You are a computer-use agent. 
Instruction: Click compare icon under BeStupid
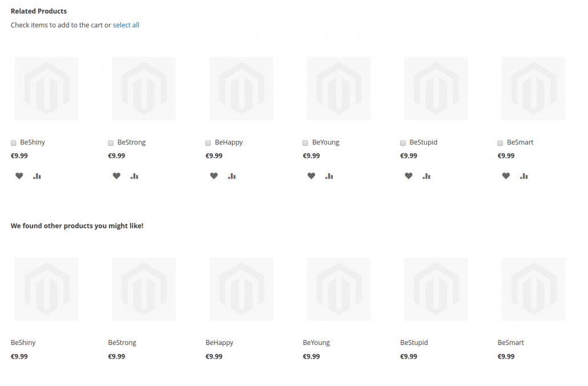426,176
